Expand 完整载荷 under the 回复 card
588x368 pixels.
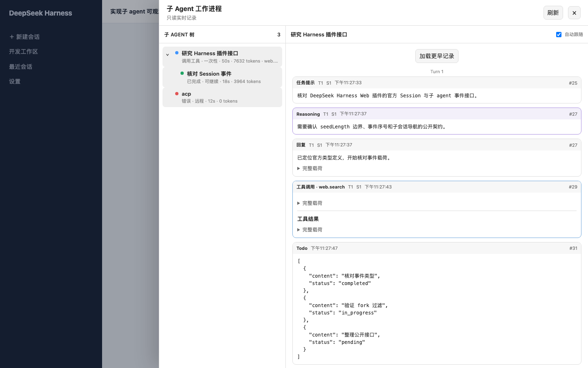pyautogui.click(x=310, y=168)
